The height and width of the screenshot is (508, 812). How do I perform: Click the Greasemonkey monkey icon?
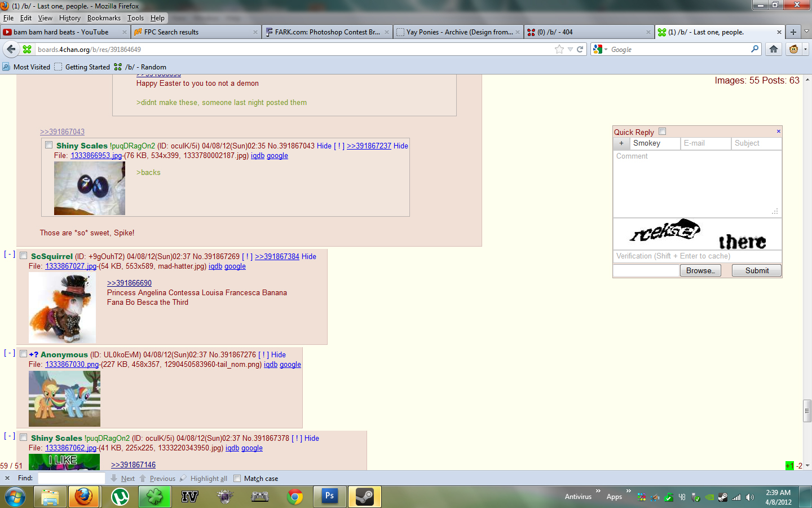pos(794,49)
